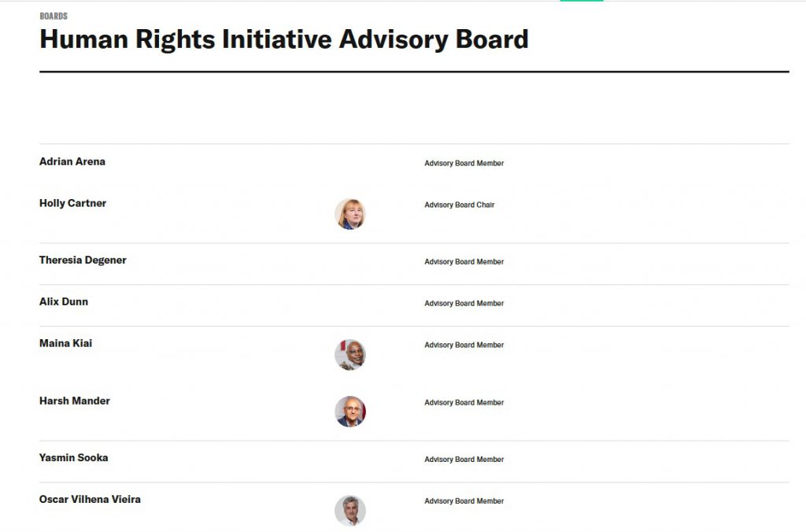
Task: Go to the BOARDS breadcrumb label
Action: [54, 16]
